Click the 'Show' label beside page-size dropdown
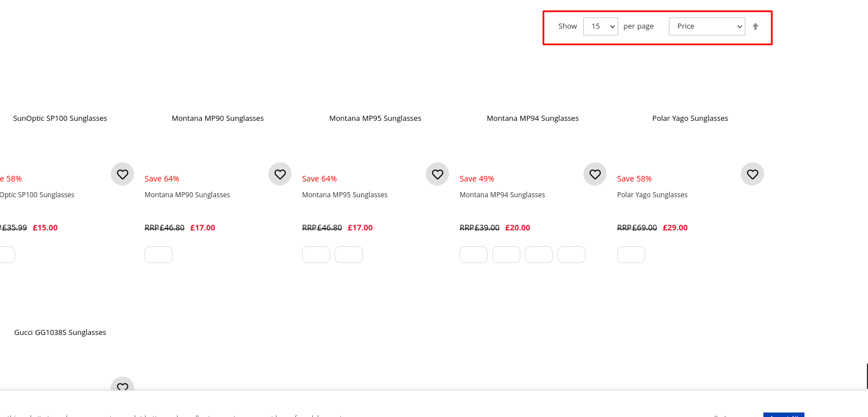This screenshot has height=417, width=868. pos(568,26)
